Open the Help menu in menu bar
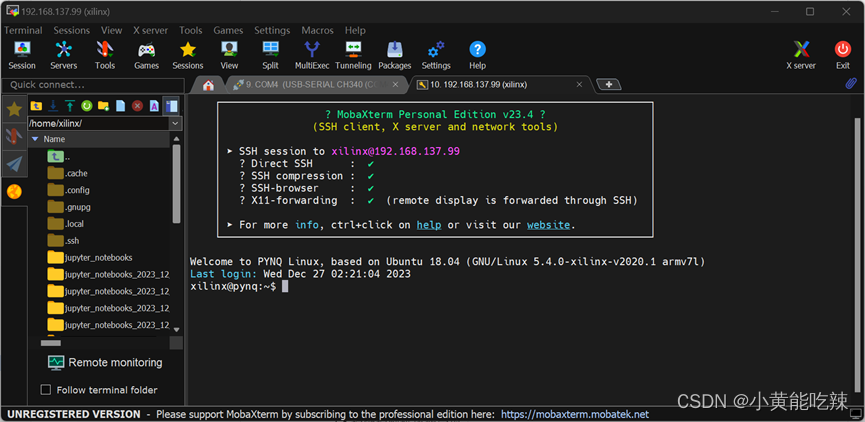Screen dimensions: 865x422 coord(355,30)
